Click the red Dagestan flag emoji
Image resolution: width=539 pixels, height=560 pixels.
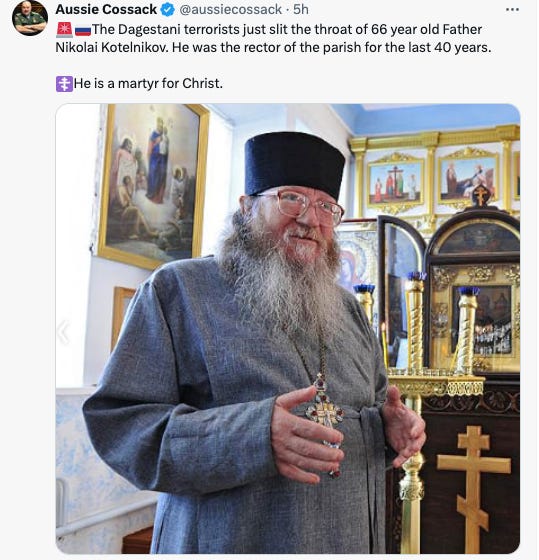pos(65,29)
